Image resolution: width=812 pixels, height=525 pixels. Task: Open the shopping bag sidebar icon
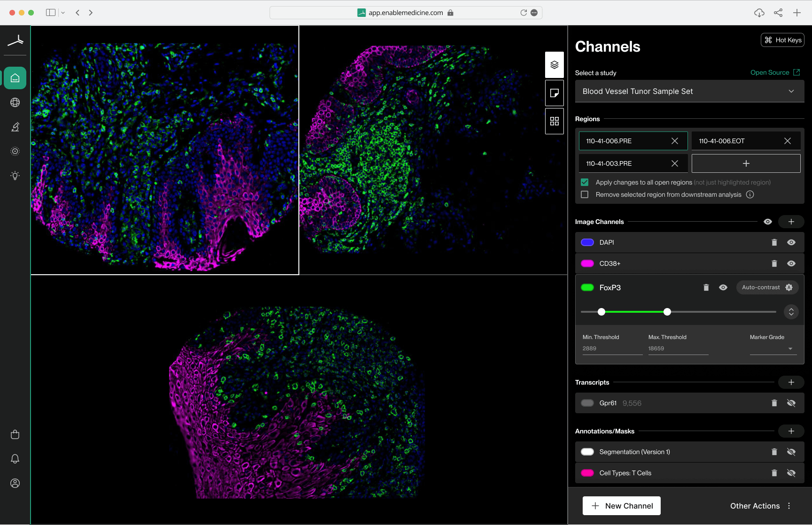[x=15, y=434]
